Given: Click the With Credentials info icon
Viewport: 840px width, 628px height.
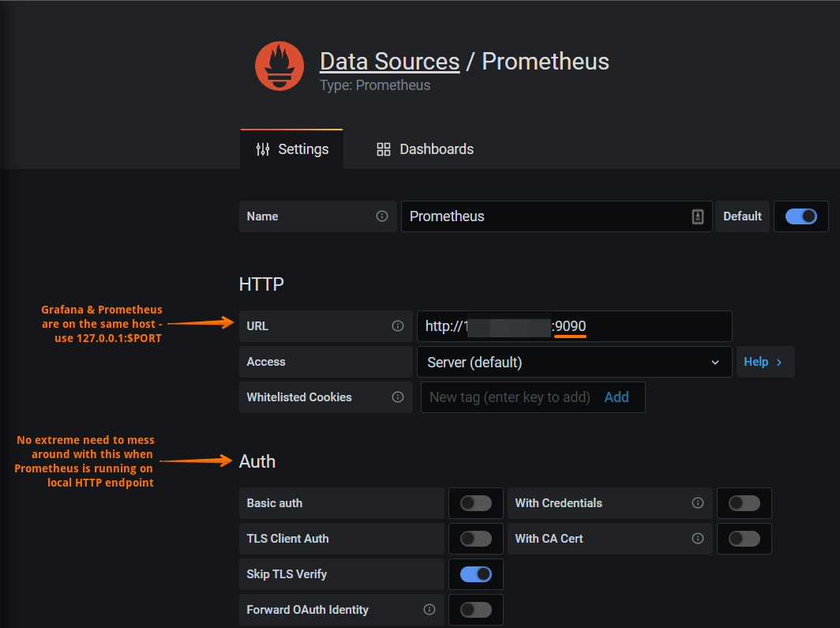Looking at the screenshot, I should click(x=698, y=502).
